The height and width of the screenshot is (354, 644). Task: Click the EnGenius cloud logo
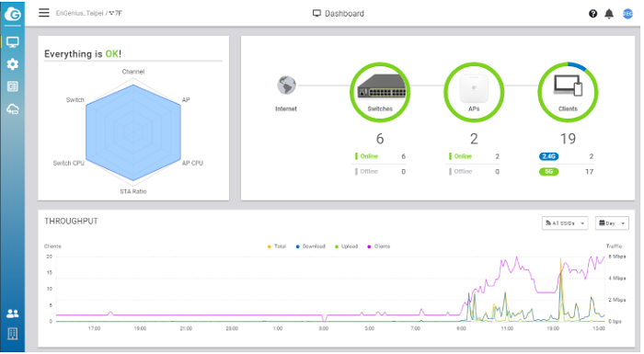click(13, 15)
